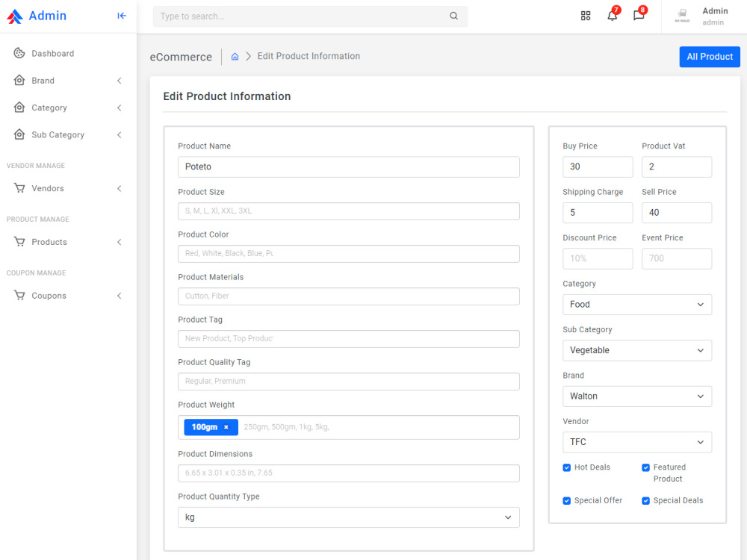Open the notifications bell icon
This screenshot has height=560, width=747.
click(613, 16)
